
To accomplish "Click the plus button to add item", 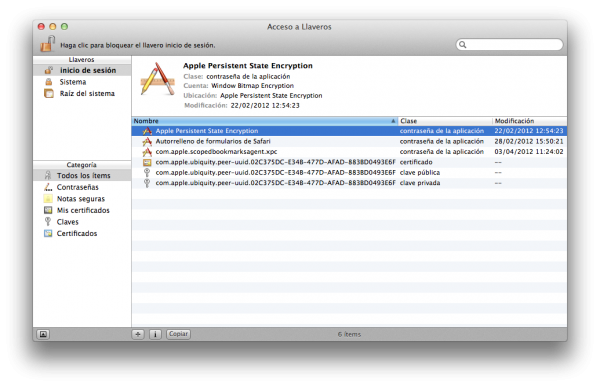I will pyautogui.click(x=138, y=334).
